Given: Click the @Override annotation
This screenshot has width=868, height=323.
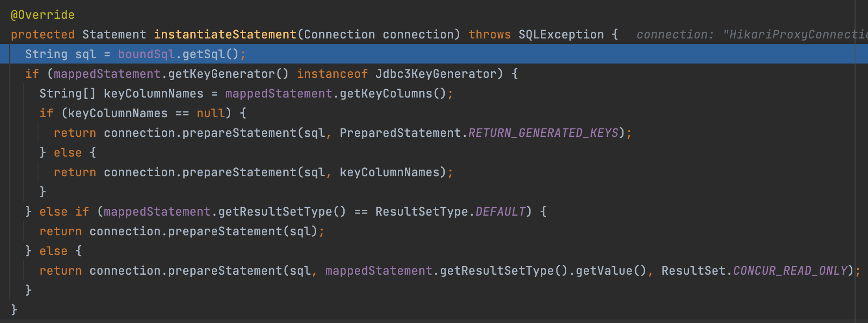Looking at the screenshot, I should 42,15.
